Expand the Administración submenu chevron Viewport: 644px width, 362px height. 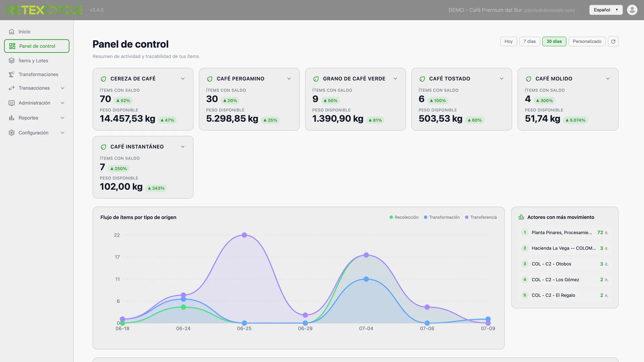click(x=62, y=103)
